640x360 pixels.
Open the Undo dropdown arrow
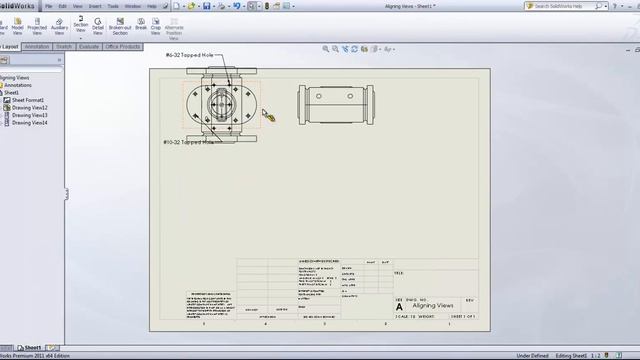[244, 7]
